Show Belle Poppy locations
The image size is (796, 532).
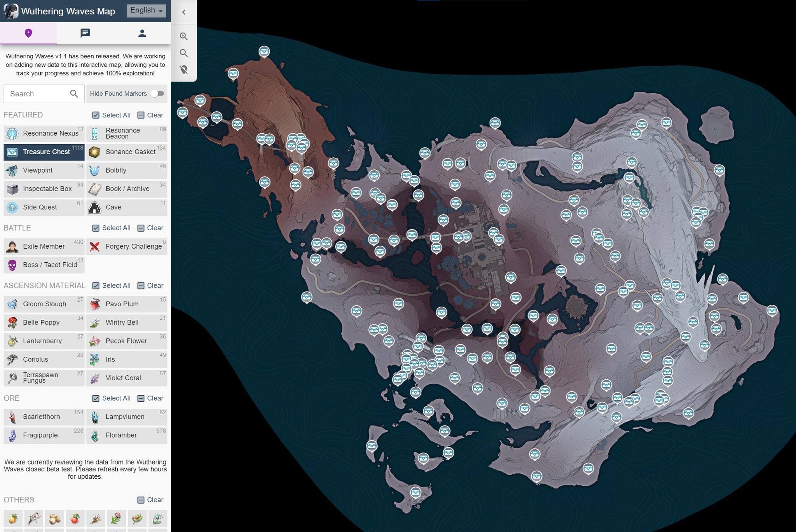pyautogui.click(x=44, y=323)
